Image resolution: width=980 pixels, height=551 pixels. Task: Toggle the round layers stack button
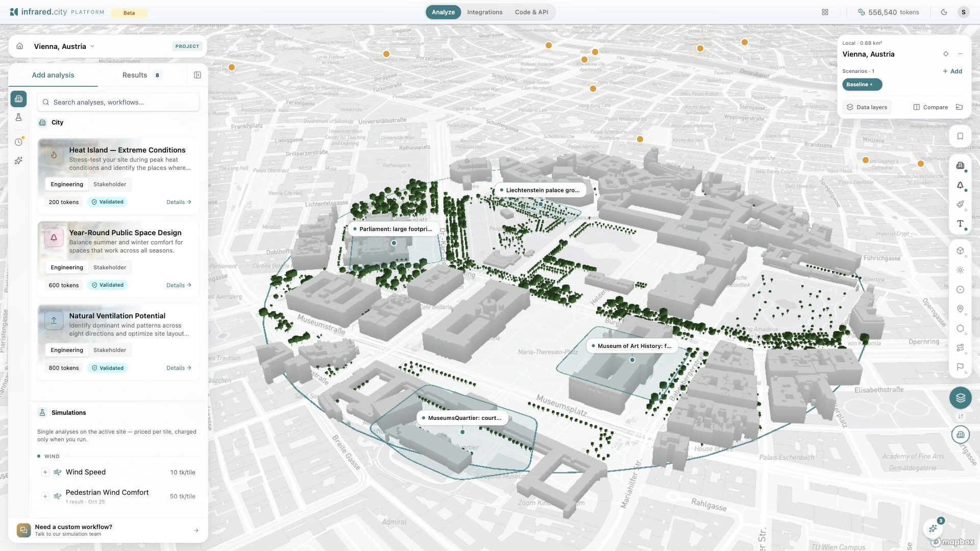(x=961, y=398)
